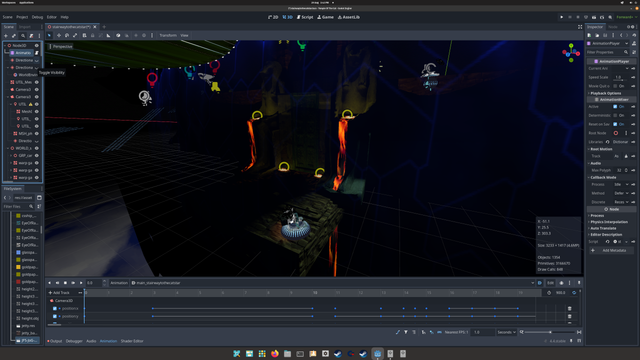Viewport: 640px width, 360px height.
Task: Open the main_stairwaytothecatstar animation dropdown
Action: (x=333, y=283)
